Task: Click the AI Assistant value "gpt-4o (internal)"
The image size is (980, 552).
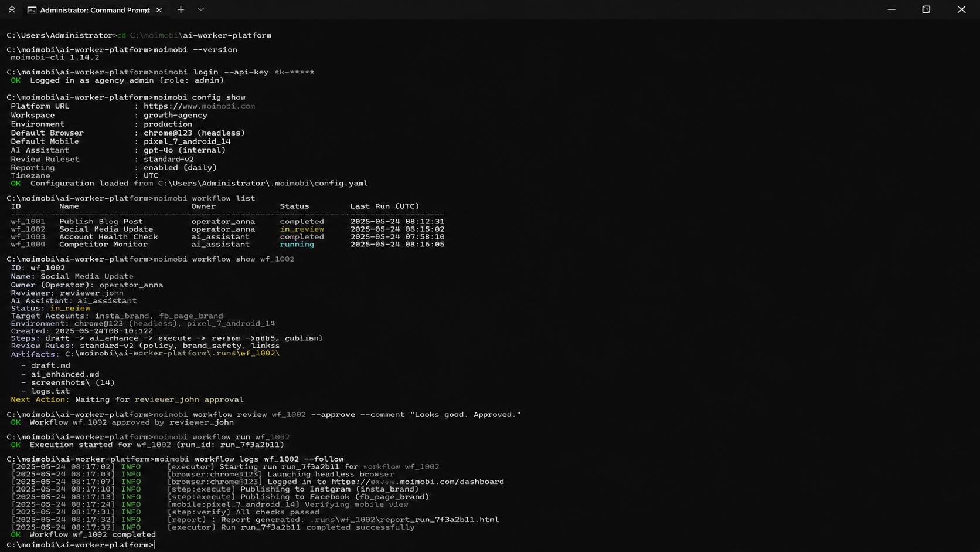Action: (x=185, y=150)
